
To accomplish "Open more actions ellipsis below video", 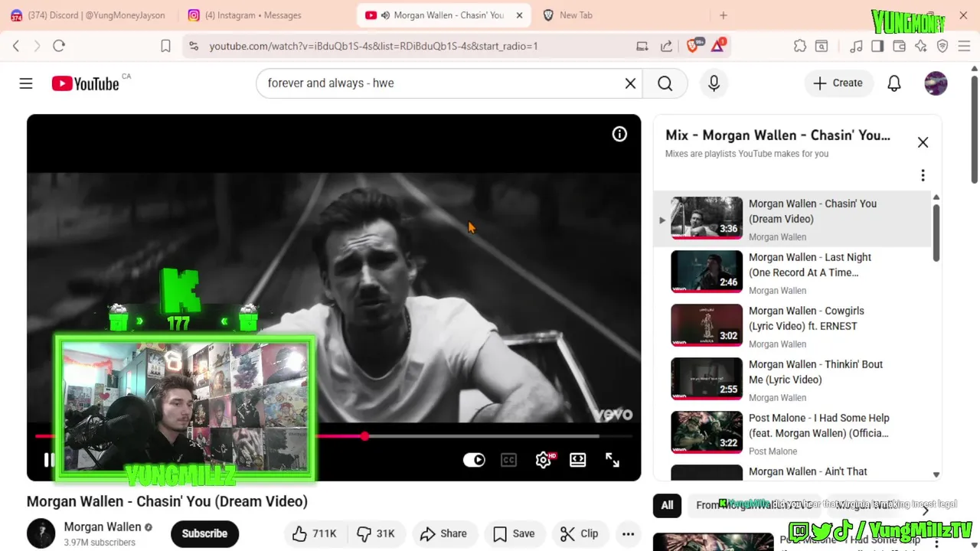I will [628, 533].
